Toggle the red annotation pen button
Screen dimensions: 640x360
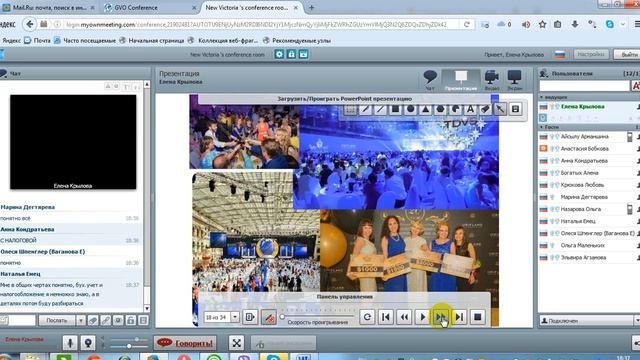tap(269, 317)
